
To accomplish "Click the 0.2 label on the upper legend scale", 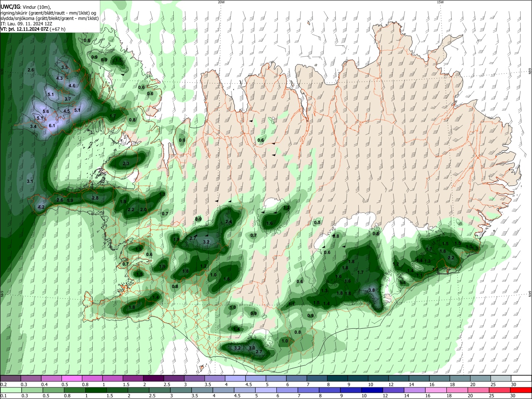I will [3, 384].
